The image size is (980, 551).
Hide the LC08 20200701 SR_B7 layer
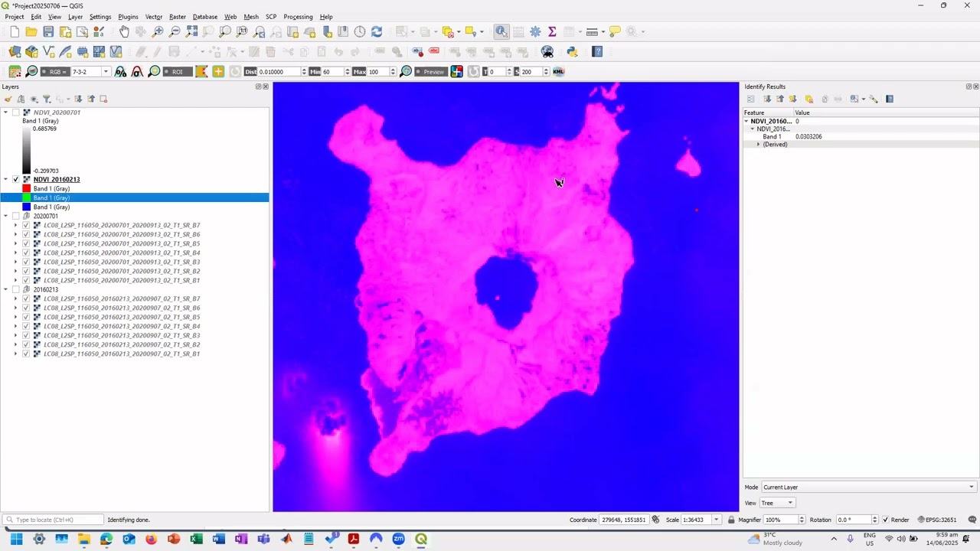point(26,225)
